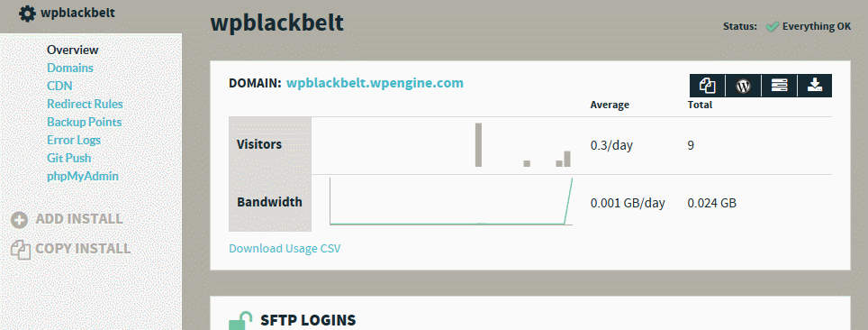Open WordPress admin via WordPress logo icon
This screenshot has width=868, height=330.
(743, 86)
